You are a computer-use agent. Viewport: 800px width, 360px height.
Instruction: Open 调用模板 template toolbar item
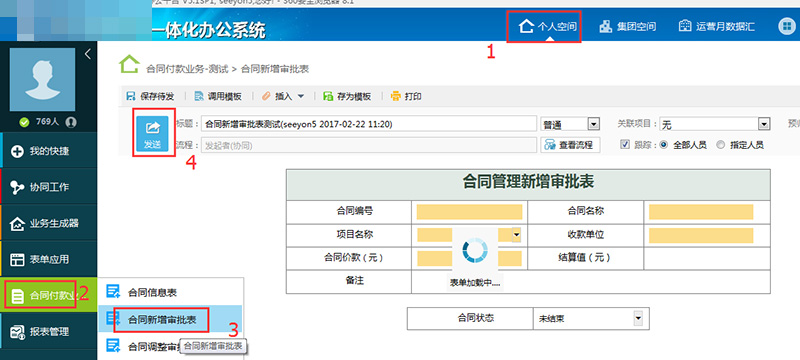tap(219, 96)
